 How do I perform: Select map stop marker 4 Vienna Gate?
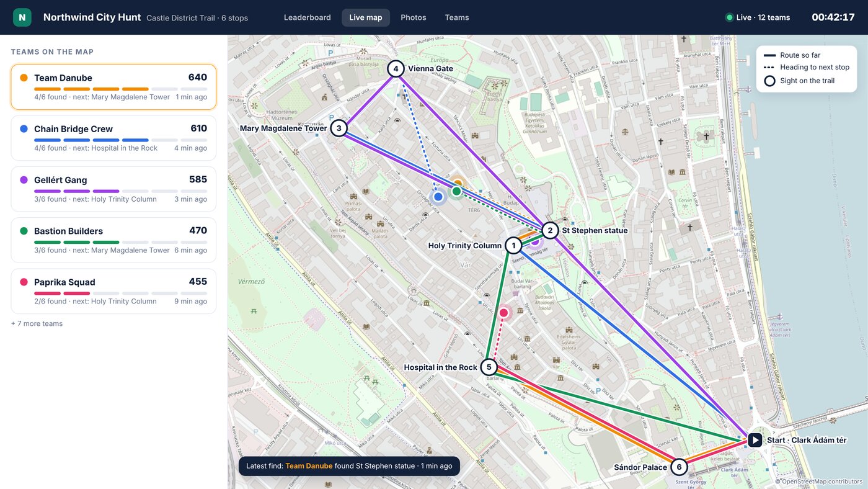tap(396, 68)
